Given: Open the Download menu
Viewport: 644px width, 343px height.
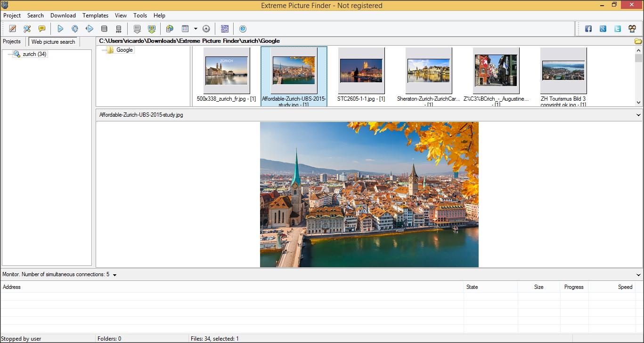Looking at the screenshot, I should tap(63, 16).
